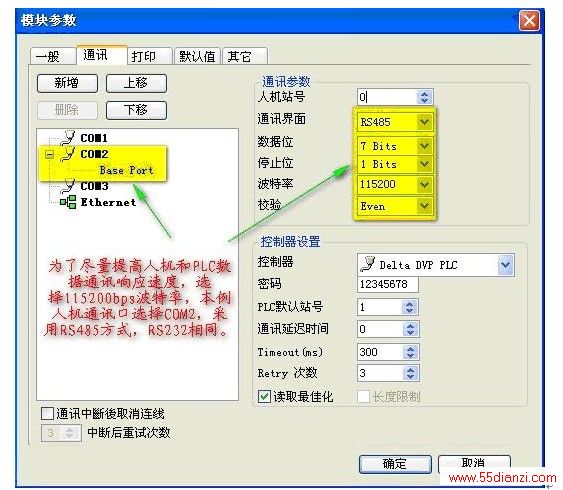Screen dimensions: 563x490
Task: Click the 新增 button
Action: [67, 83]
